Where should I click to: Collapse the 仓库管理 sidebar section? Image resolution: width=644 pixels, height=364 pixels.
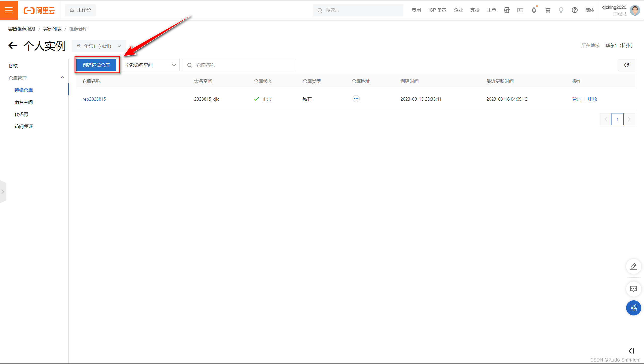coord(62,78)
